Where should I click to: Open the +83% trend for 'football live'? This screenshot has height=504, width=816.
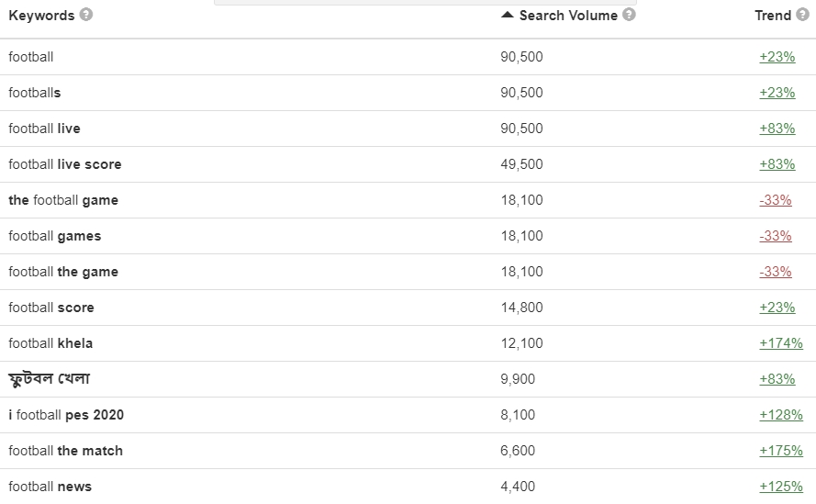coord(777,129)
